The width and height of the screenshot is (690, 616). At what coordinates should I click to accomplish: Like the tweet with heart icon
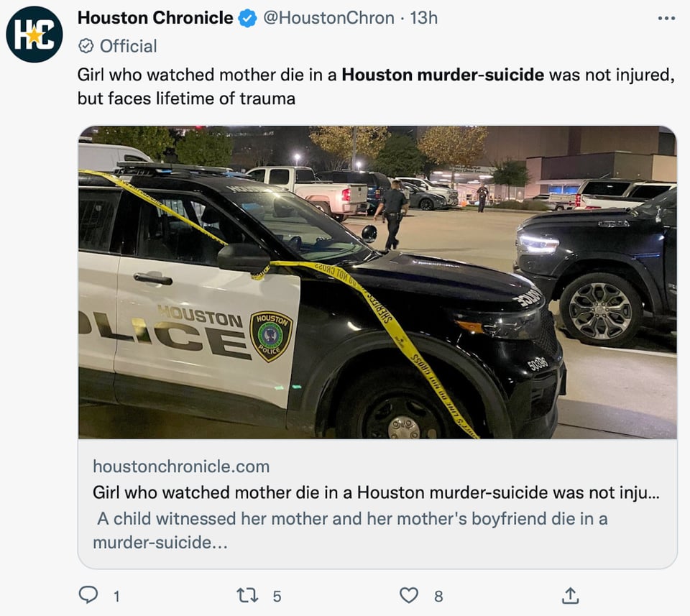click(x=409, y=595)
